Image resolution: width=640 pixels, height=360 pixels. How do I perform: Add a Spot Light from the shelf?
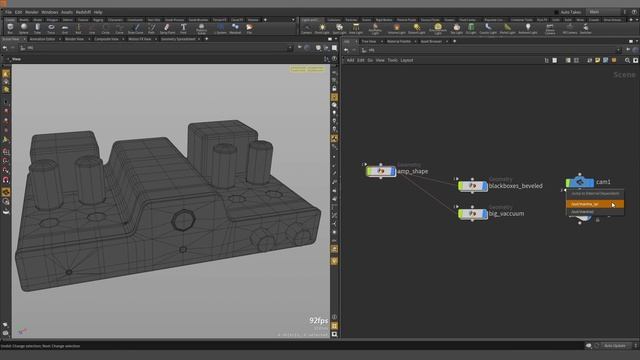[339, 29]
